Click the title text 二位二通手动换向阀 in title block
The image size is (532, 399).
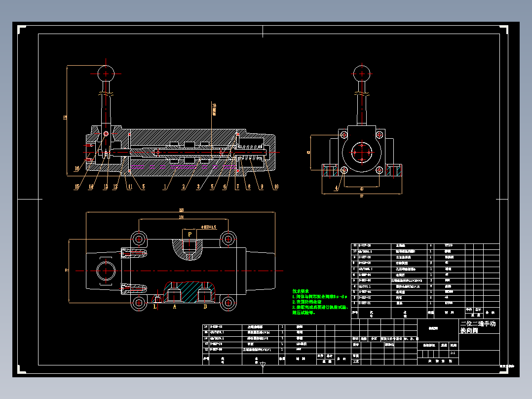pos(477,328)
